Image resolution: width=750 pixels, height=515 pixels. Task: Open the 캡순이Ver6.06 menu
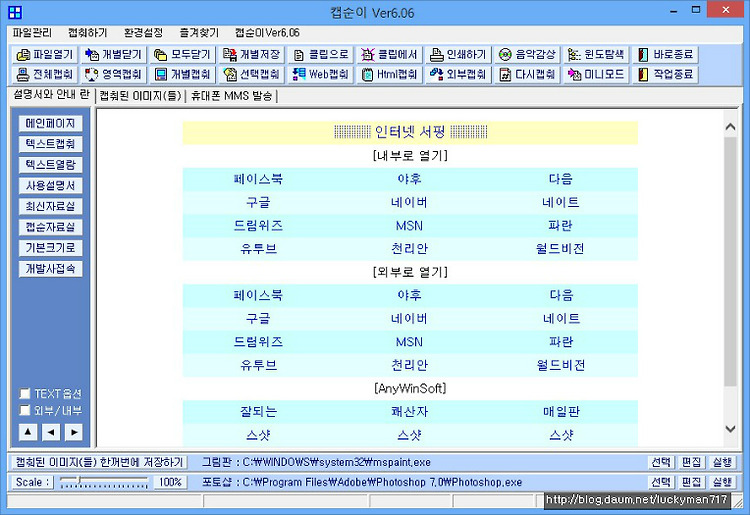[267, 33]
